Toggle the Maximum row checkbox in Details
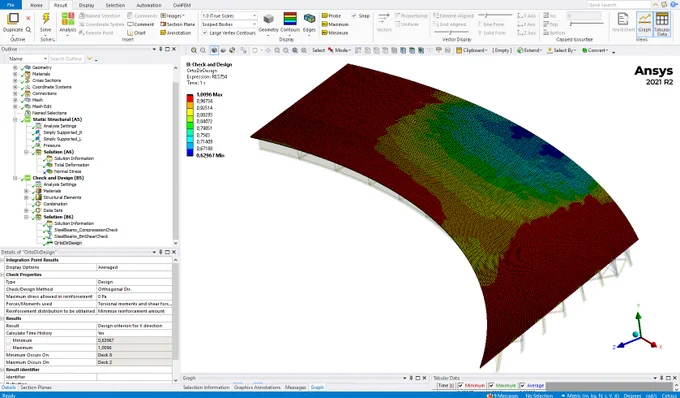 coord(8,348)
